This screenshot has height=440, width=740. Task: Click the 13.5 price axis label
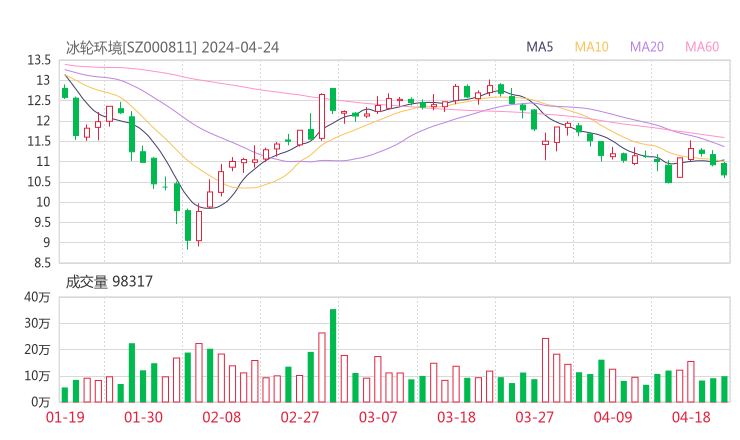[39, 60]
